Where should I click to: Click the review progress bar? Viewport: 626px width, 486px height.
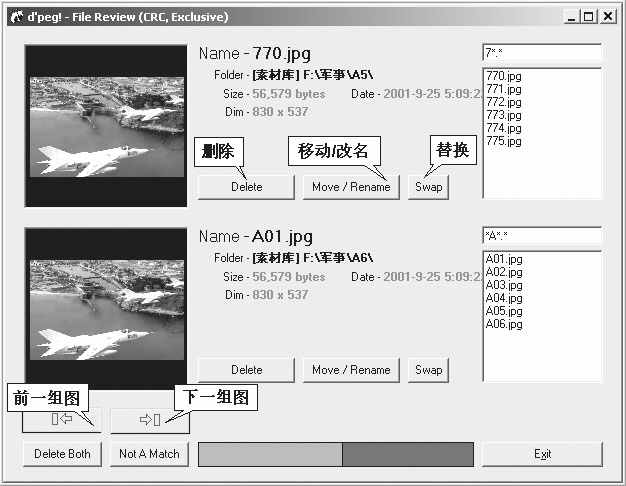click(336, 454)
